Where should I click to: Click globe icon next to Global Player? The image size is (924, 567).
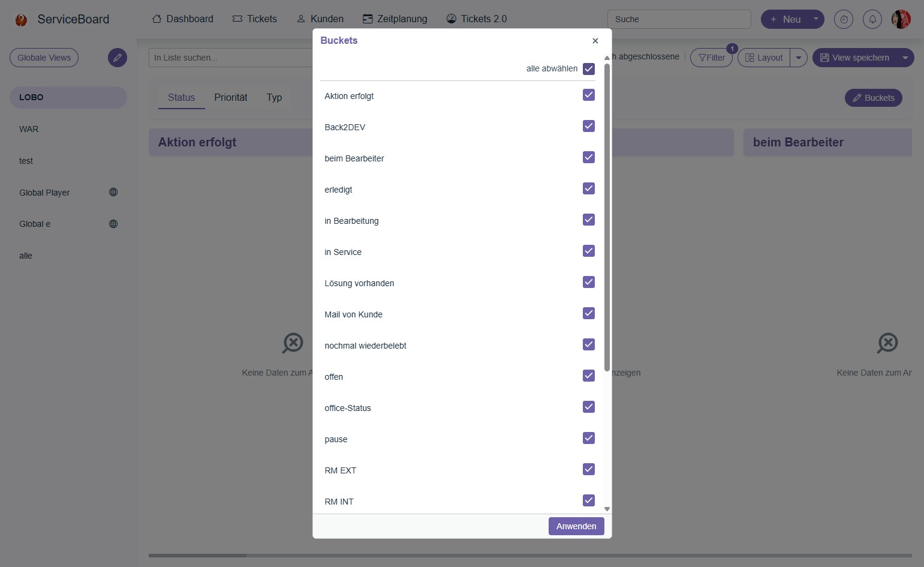click(113, 193)
